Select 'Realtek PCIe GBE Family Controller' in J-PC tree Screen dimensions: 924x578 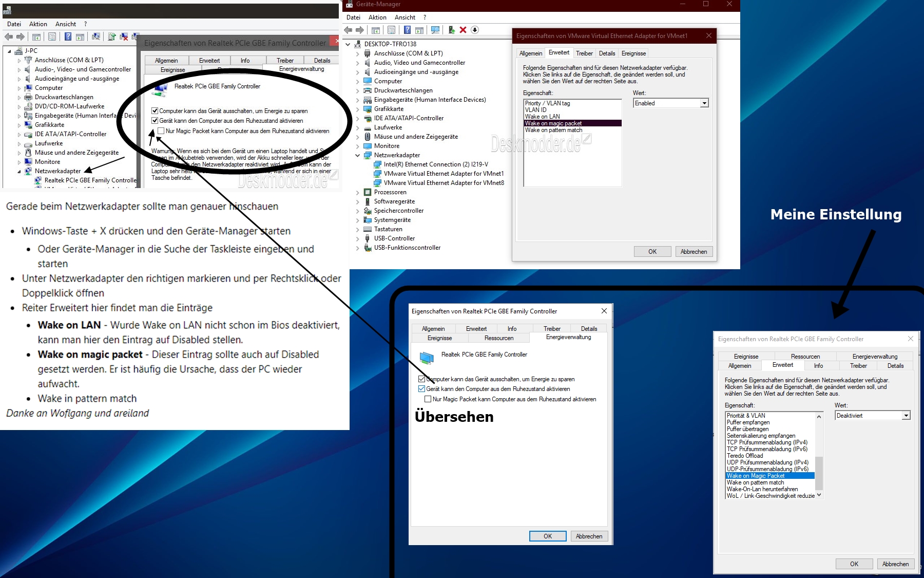tap(90, 180)
